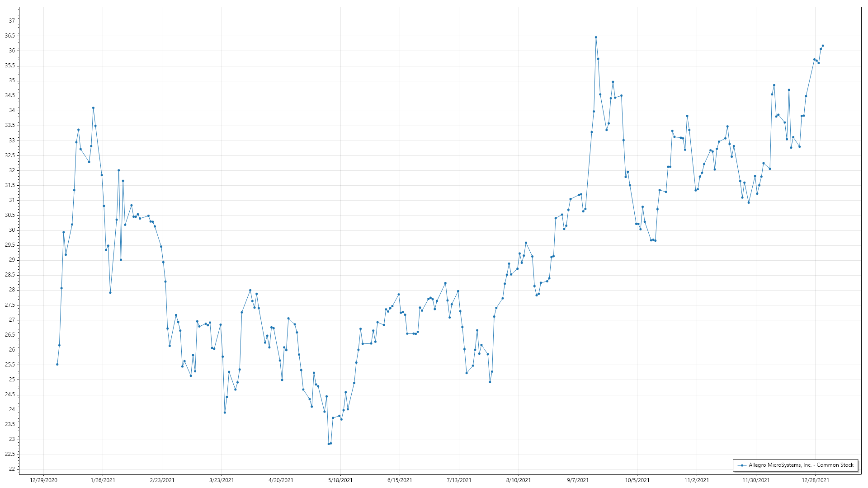The width and height of the screenshot is (868, 488).
Task: Click the lowest data point near 22.85
Action: tap(329, 444)
